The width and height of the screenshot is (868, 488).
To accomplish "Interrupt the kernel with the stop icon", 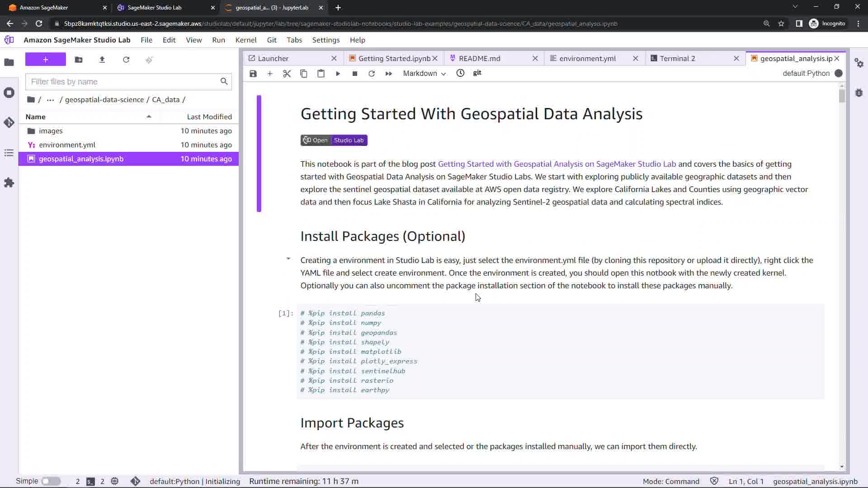I will click(355, 74).
